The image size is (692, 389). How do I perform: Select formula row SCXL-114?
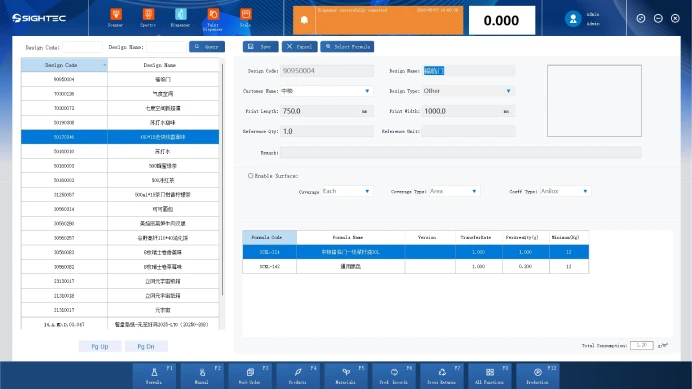[415, 252]
